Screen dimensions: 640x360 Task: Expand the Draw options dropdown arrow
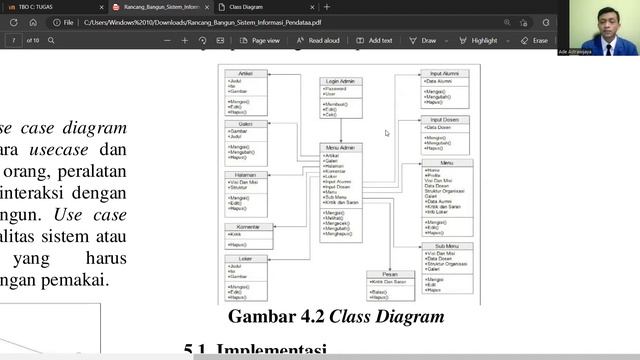(446, 41)
